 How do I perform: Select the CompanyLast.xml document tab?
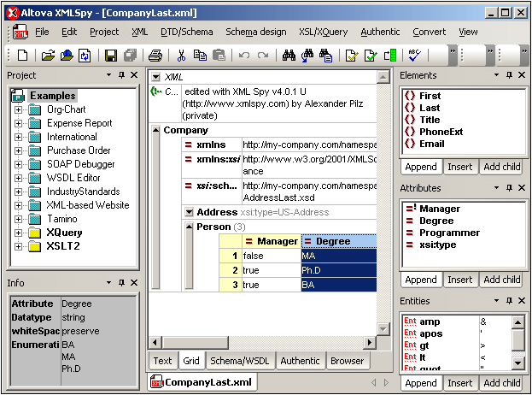pyautogui.click(x=202, y=382)
